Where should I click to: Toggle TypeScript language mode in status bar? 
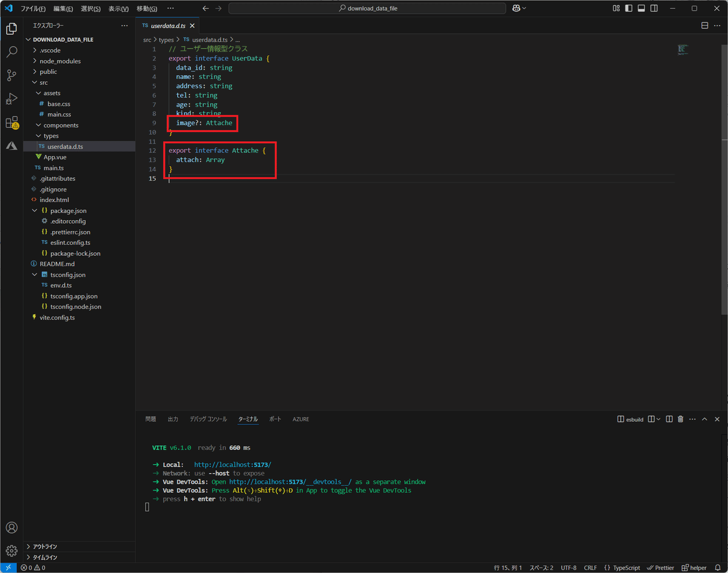point(625,568)
